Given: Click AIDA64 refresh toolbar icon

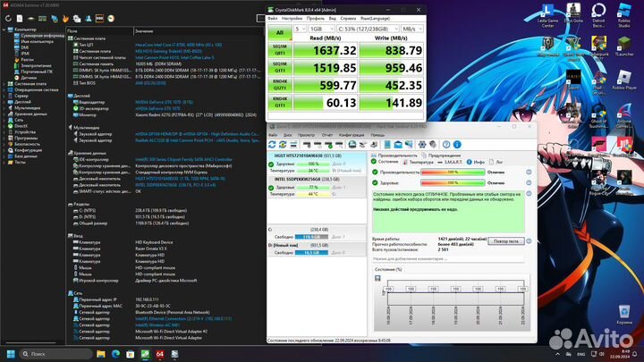Looking at the screenshot, I should pos(8,19).
